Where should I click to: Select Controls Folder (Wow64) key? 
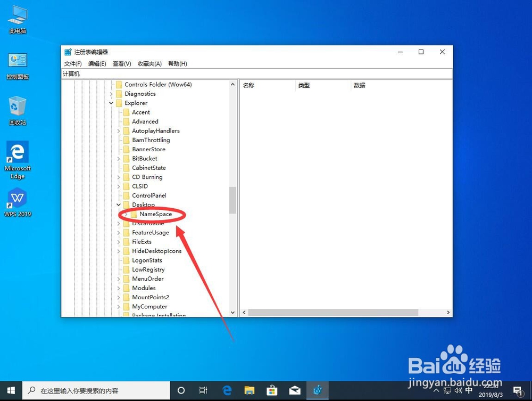coord(158,85)
